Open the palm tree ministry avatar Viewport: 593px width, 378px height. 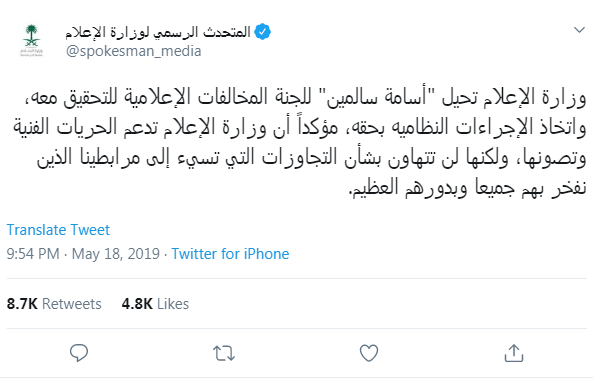click(32, 40)
